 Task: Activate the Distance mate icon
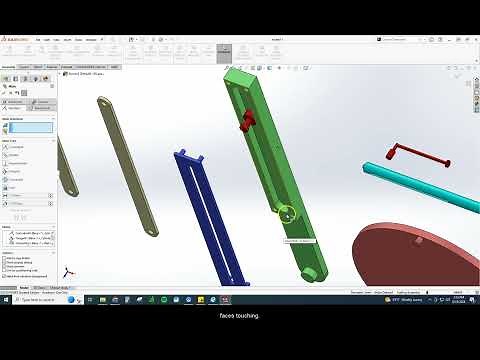click(5, 195)
